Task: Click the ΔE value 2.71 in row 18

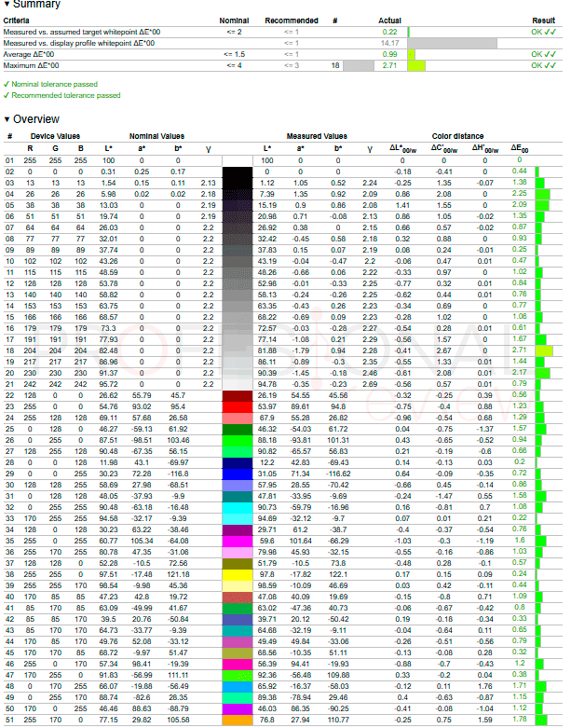Action: (520, 350)
